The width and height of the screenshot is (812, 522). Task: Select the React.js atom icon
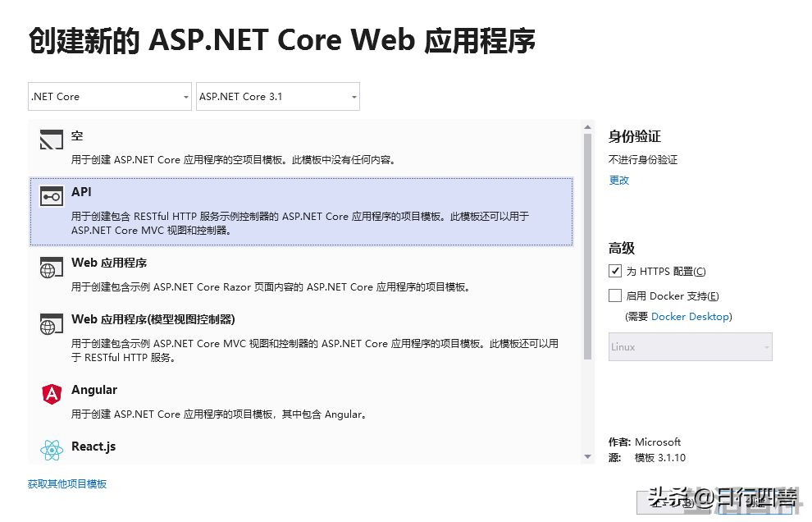click(52, 450)
